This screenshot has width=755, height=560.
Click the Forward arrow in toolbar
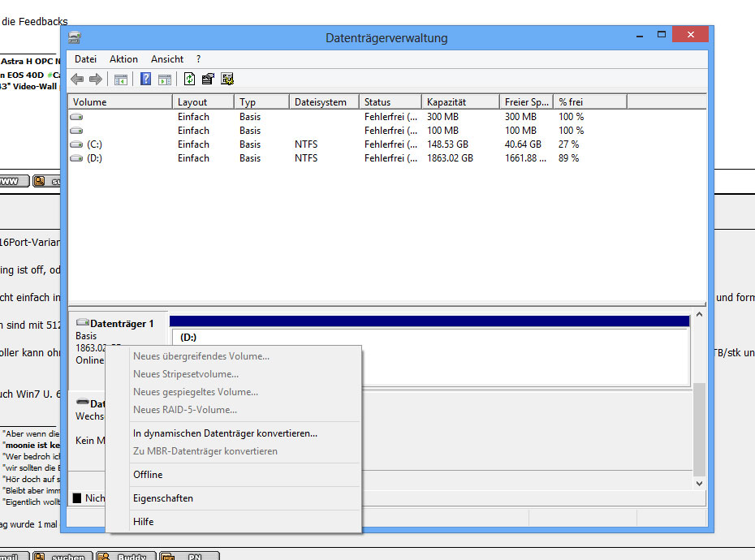pos(96,79)
